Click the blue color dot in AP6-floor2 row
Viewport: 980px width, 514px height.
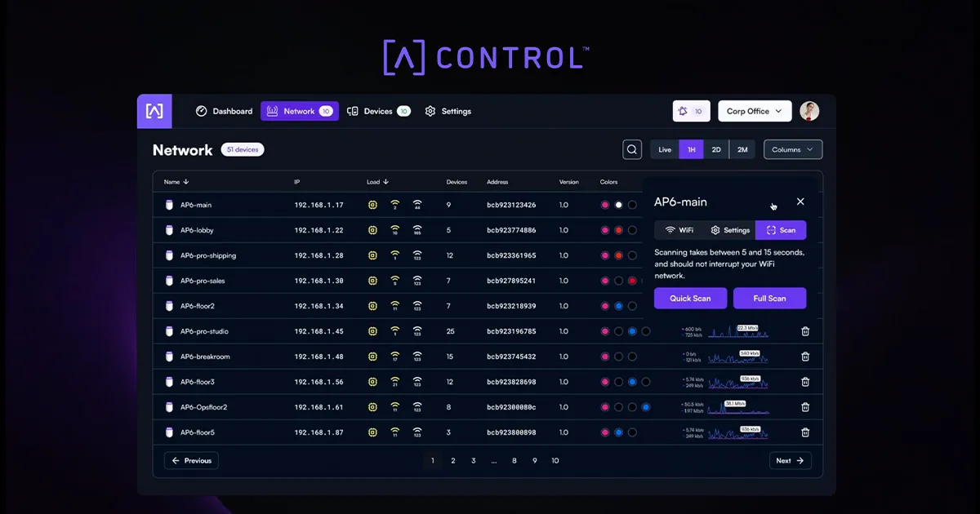[618, 306]
